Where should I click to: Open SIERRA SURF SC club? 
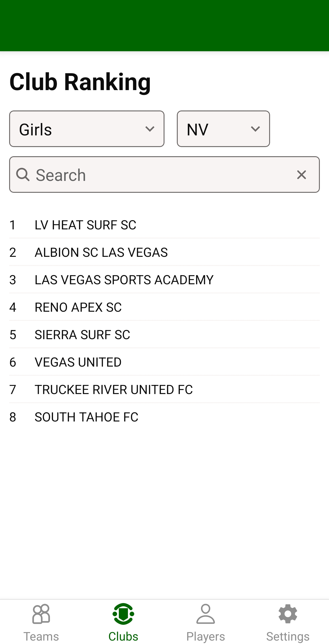pyautogui.click(x=82, y=335)
